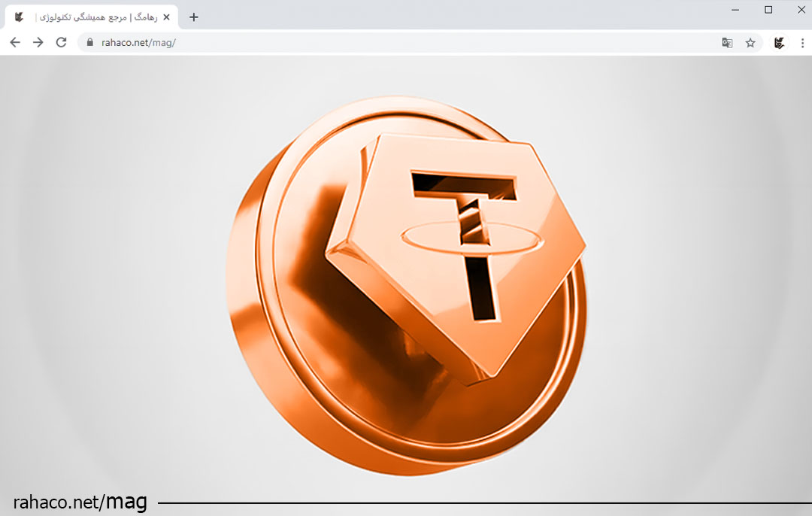Click the extension icon beside the star
812x516 pixels.
pos(780,43)
